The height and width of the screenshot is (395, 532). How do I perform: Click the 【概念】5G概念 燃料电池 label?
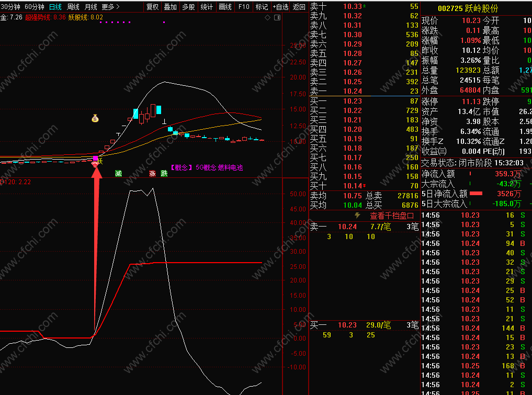click(206, 167)
